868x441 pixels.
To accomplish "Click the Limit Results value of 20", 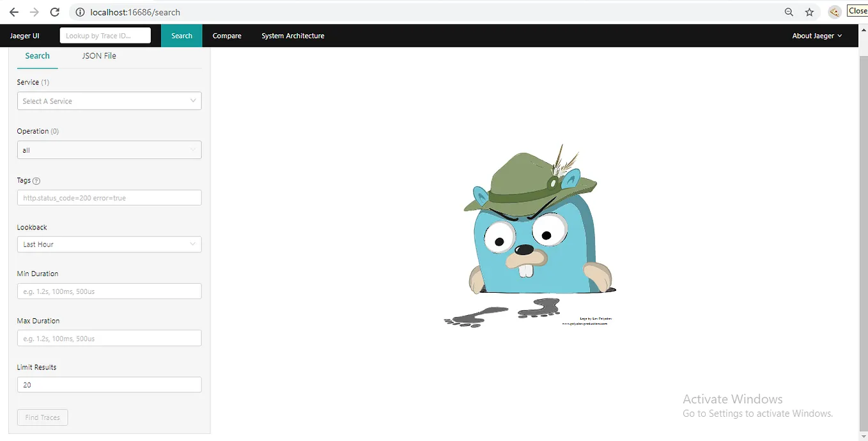I will 109,384.
